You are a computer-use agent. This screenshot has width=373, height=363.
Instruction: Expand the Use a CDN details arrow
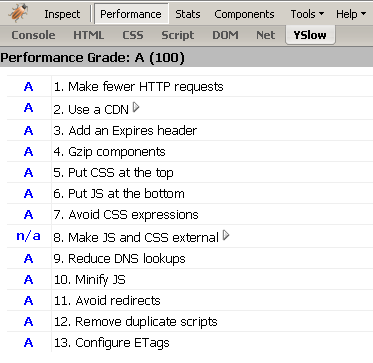pyautogui.click(x=136, y=108)
